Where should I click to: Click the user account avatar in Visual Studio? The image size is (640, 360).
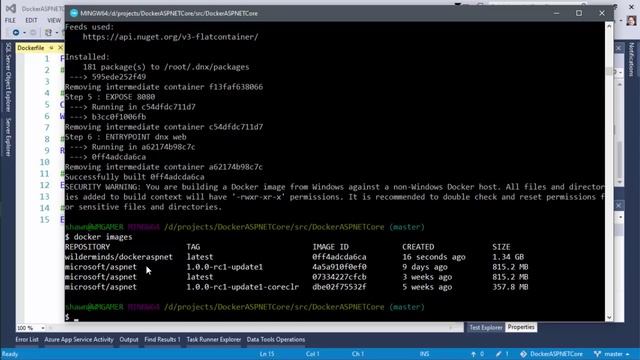(631, 20)
